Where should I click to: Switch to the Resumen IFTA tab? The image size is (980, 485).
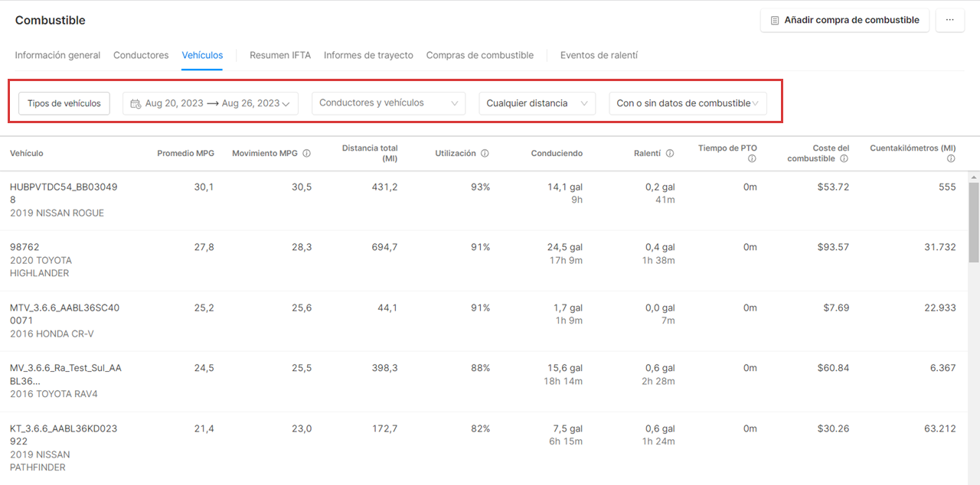(280, 54)
